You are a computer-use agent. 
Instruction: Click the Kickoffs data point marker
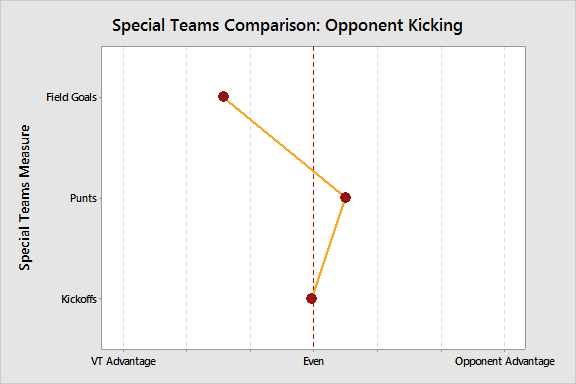311,298
